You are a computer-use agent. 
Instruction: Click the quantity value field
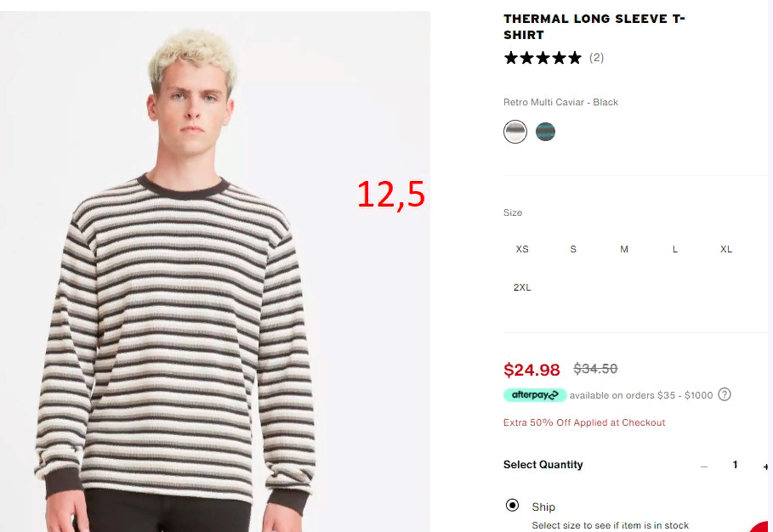click(x=735, y=465)
